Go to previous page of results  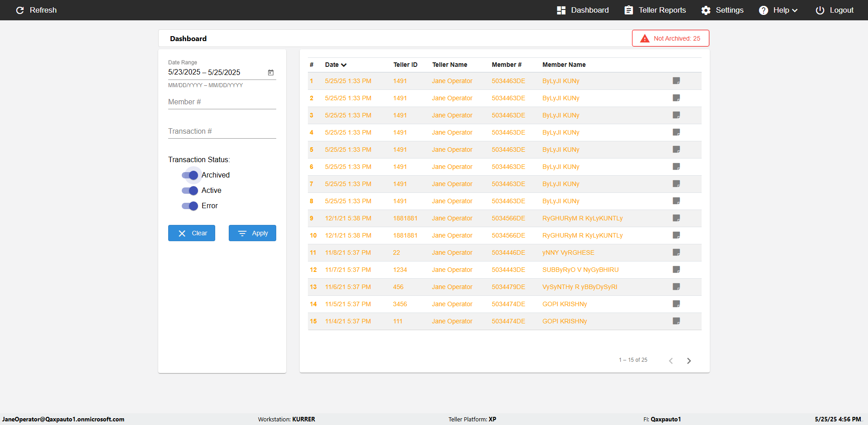[671, 360]
